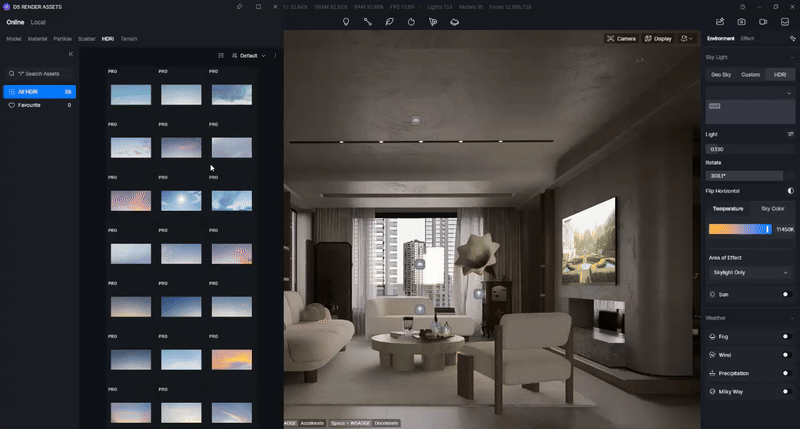The height and width of the screenshot is (429, 800).
Task: Open the Particle assets tab
Action: (x=62, y=39)
